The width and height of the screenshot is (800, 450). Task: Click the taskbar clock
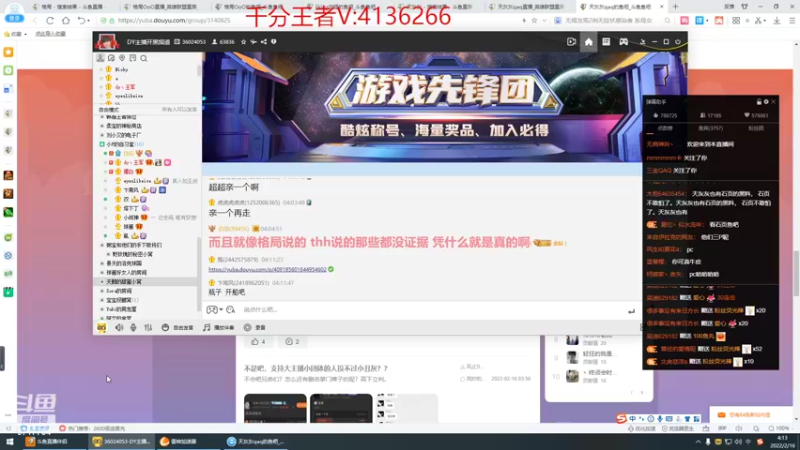[782, 441]
